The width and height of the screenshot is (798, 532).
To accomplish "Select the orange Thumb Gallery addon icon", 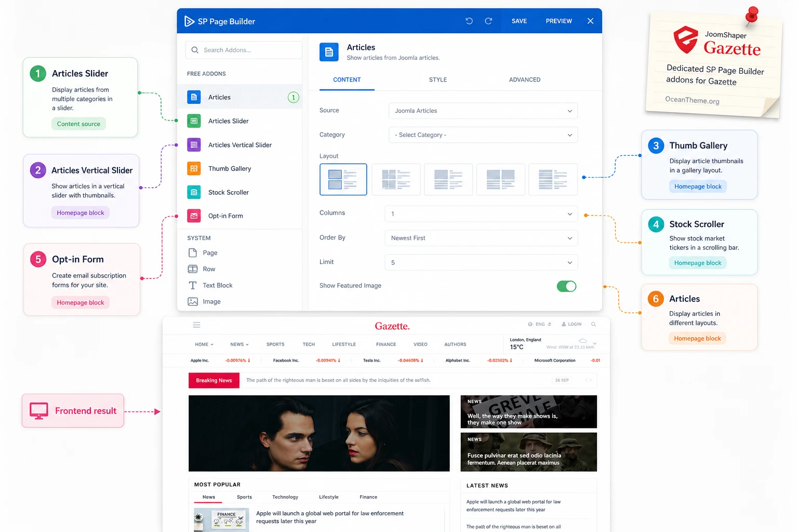I will [194, 168].
